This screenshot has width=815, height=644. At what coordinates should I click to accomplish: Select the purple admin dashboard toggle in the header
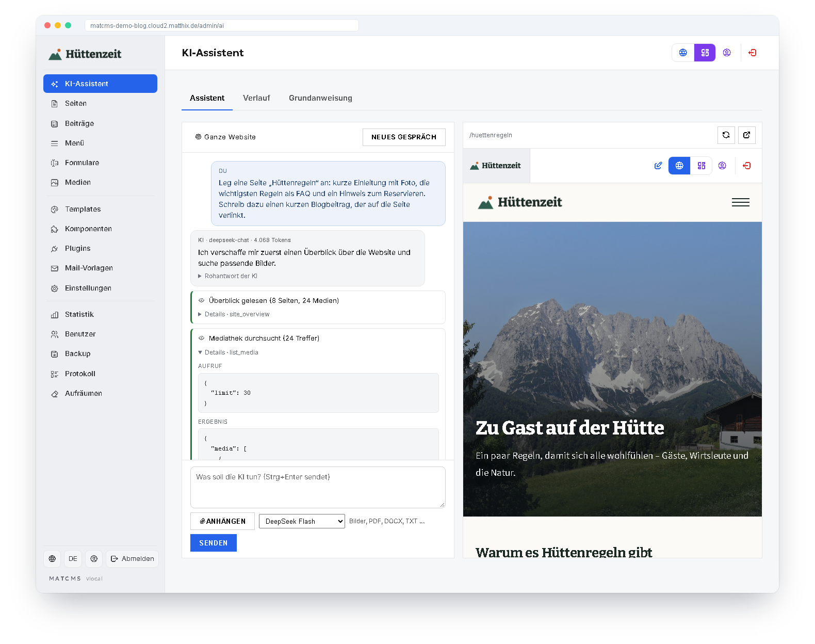coord(705,53)
